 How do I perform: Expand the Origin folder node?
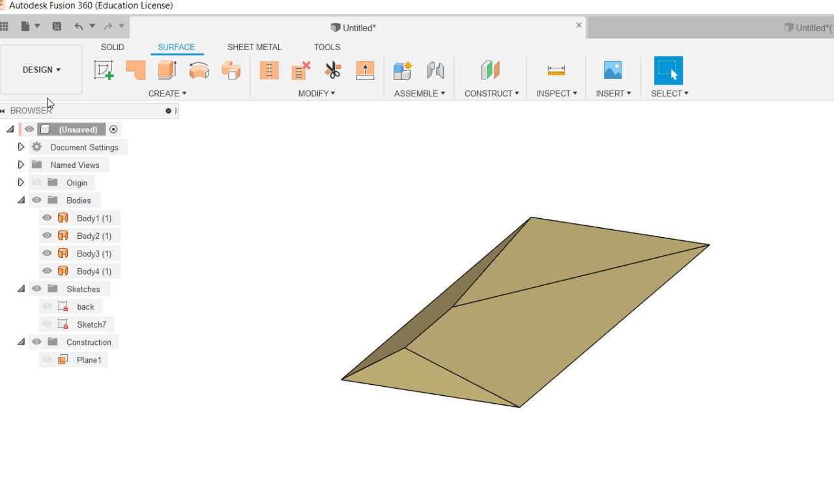point(21,182)
